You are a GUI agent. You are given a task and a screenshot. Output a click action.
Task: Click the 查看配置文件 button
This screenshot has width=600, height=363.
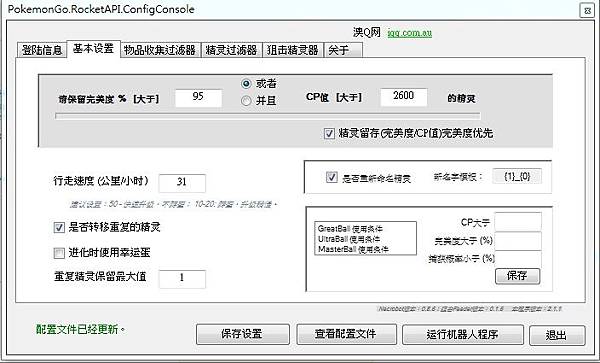346,334
